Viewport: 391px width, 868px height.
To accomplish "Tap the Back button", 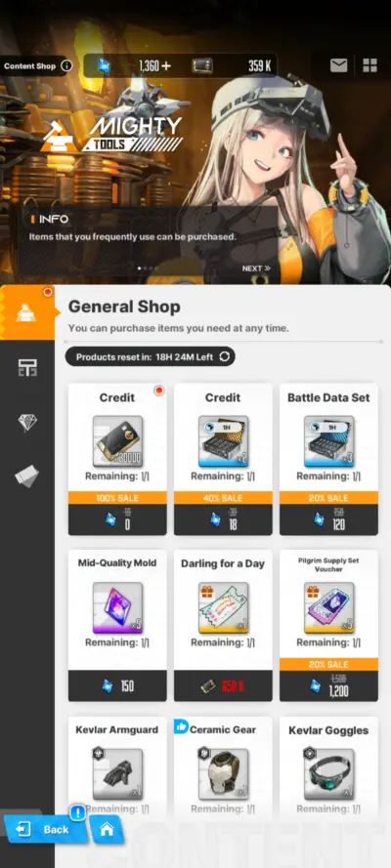I will pyautogui.click(x=43, y=829).
